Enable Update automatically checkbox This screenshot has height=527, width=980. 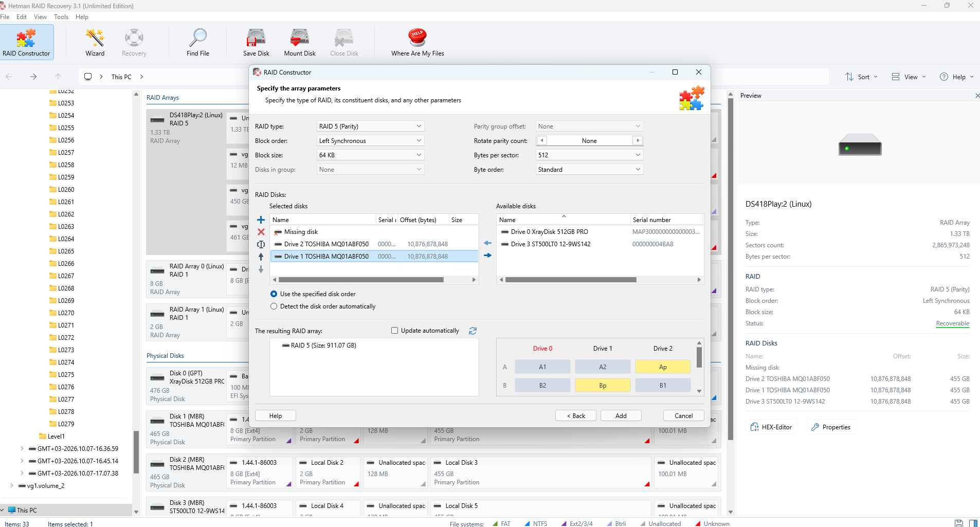tap(395, 331)
